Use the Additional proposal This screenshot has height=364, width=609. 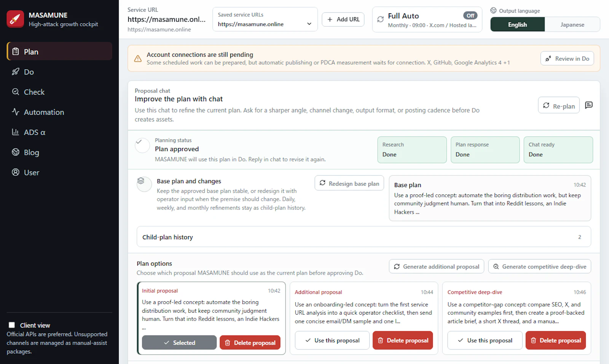click(332, 340)
